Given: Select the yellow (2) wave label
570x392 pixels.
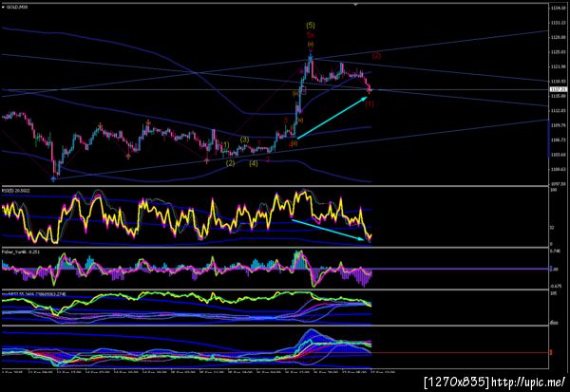Looking at the screenshot, I should (230, 163).
